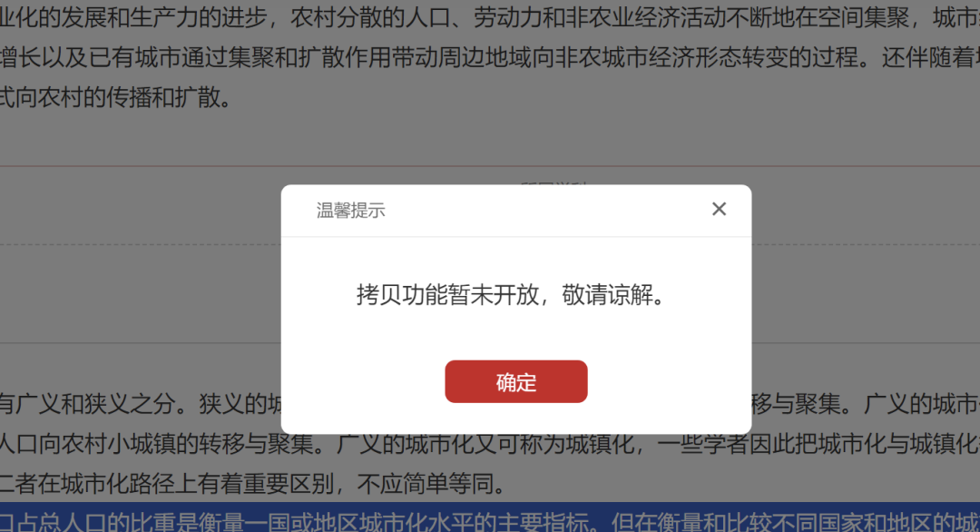Click the line 式向农村的传播和扩散
This screenshot has width=980, height=532.
point(116,97)
